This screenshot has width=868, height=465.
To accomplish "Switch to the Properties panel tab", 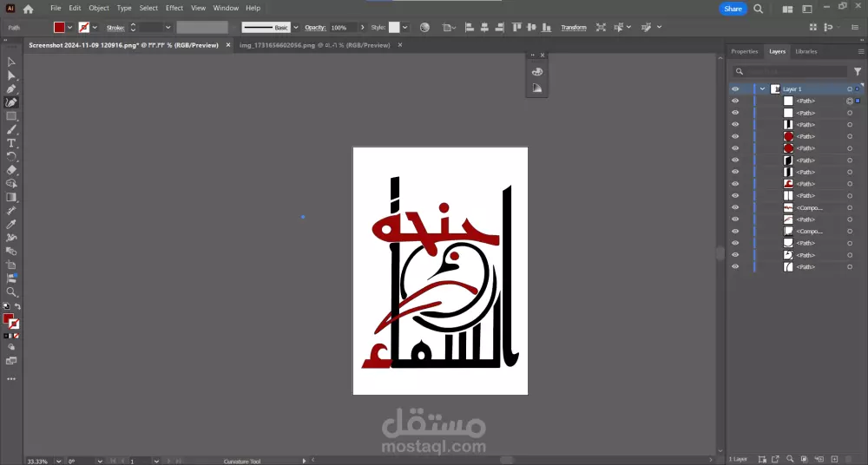I will tap(745, 51).
